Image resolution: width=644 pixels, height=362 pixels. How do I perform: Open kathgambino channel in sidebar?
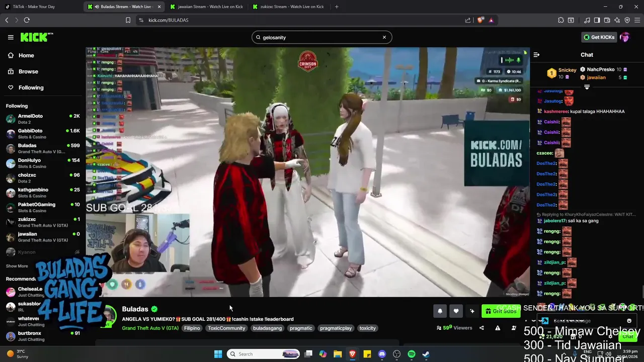click(43, 193)
